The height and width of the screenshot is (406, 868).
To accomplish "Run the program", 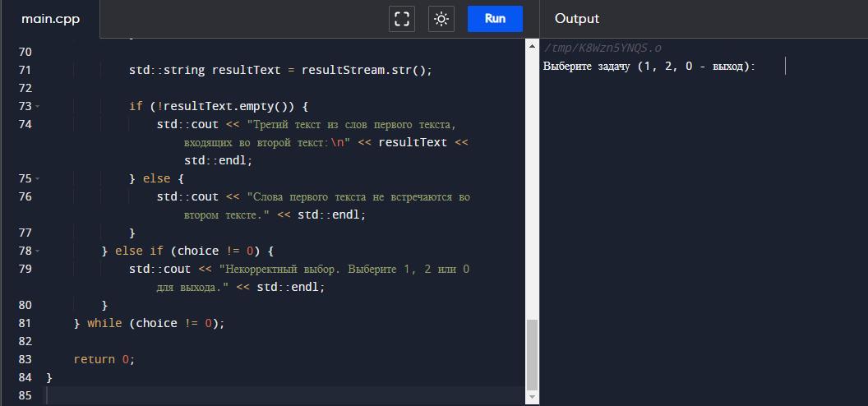I will [x=495, y=19].
